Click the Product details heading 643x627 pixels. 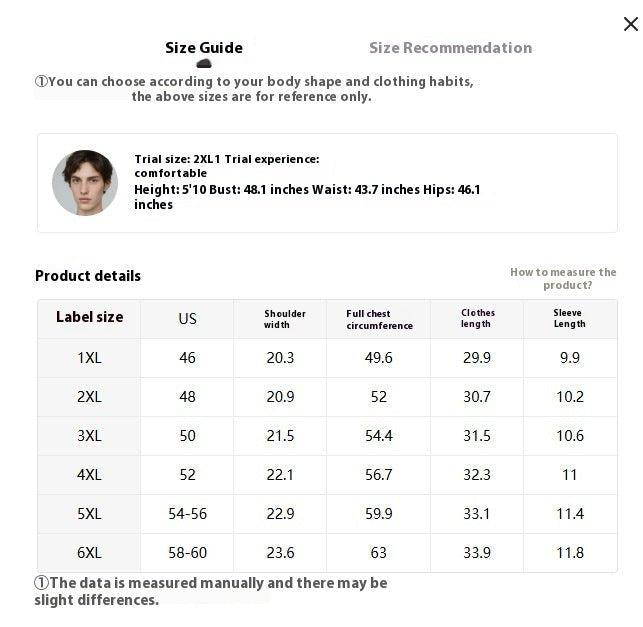tap(88, 276)
